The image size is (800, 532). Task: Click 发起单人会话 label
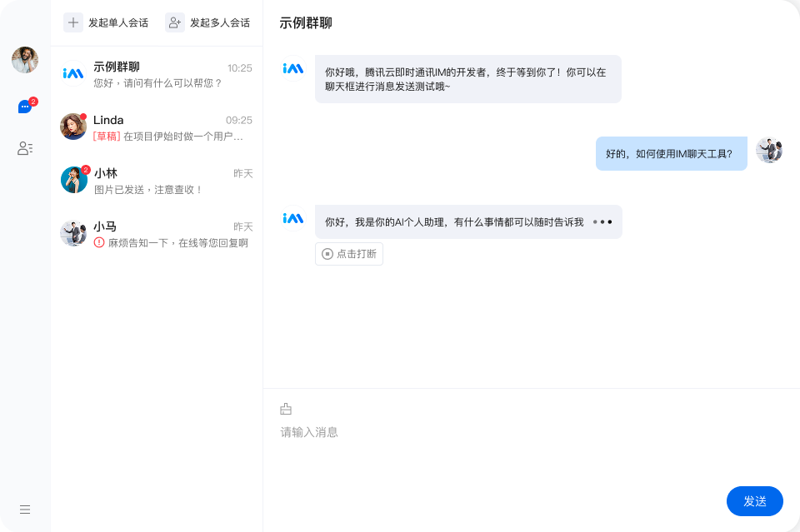pos(118,23)
